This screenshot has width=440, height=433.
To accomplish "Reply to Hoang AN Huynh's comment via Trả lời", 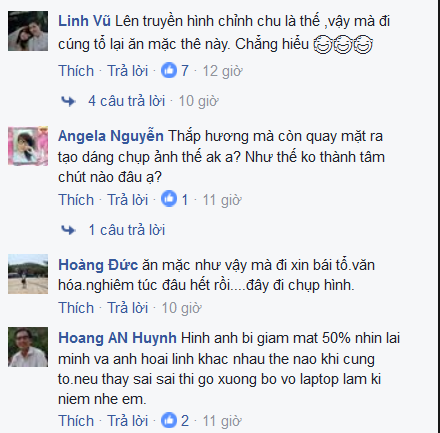I will (128, 421).
